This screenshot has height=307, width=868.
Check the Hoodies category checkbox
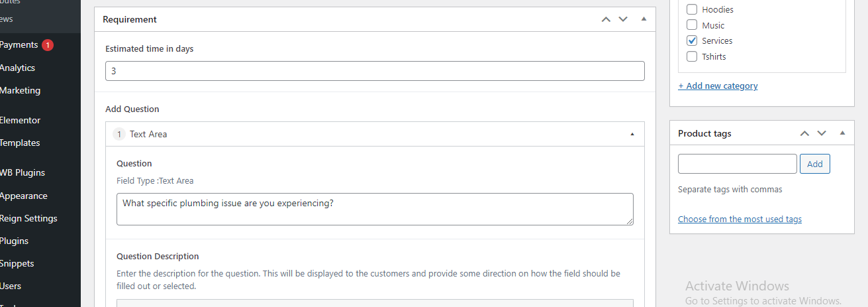(692, 9)
